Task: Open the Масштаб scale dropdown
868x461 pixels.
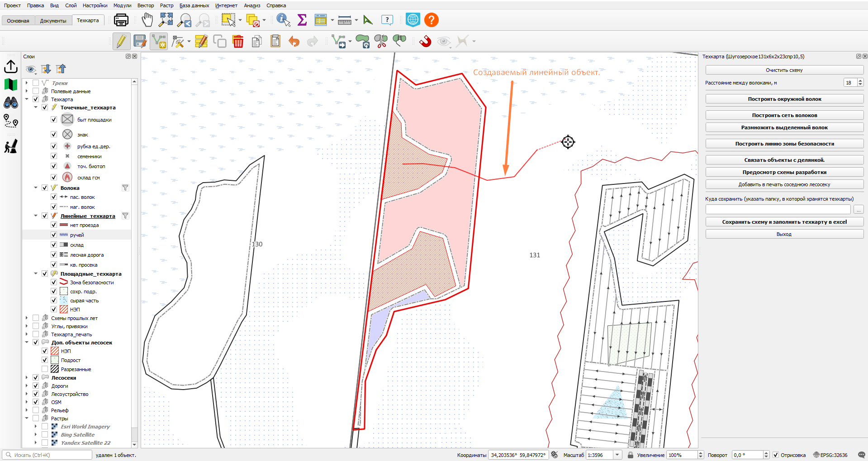Action: pos(617,455)
